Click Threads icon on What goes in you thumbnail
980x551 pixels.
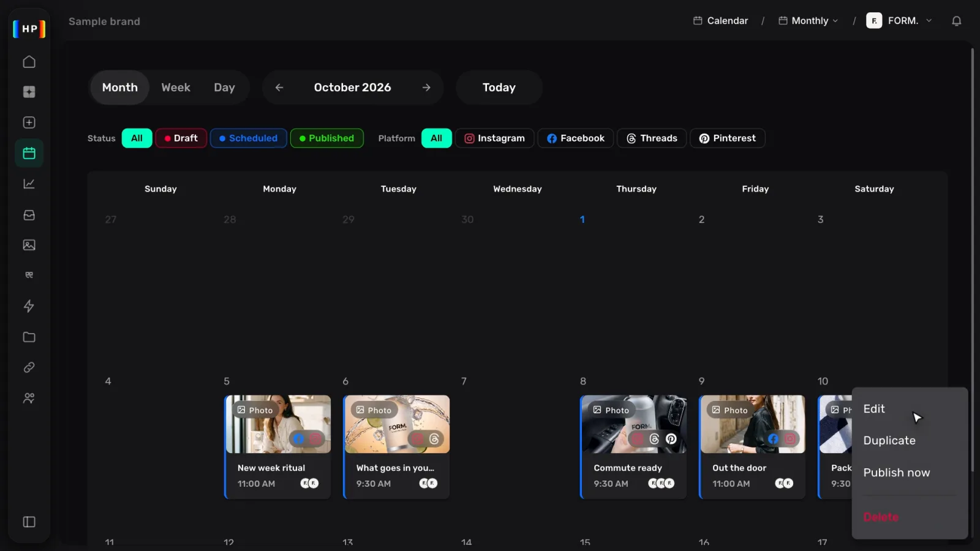pos(434,439)
